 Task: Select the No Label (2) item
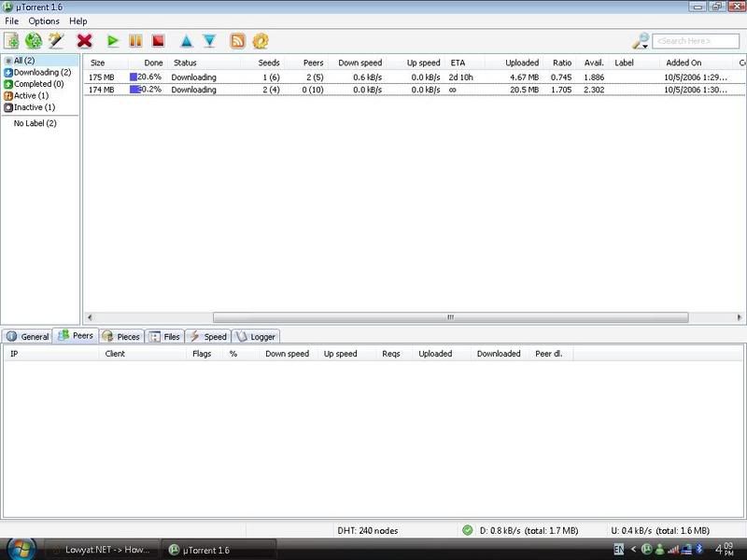tap(35, 123)
